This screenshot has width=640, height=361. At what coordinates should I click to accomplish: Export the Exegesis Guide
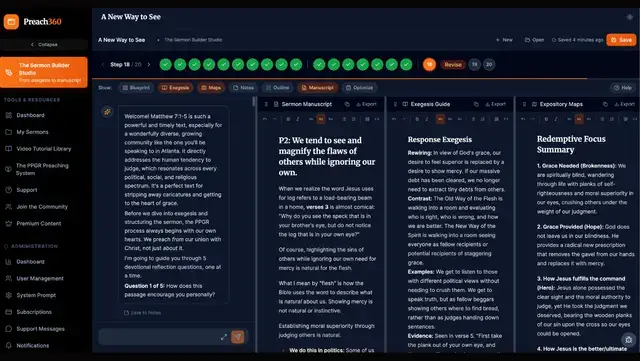(495, 104)
